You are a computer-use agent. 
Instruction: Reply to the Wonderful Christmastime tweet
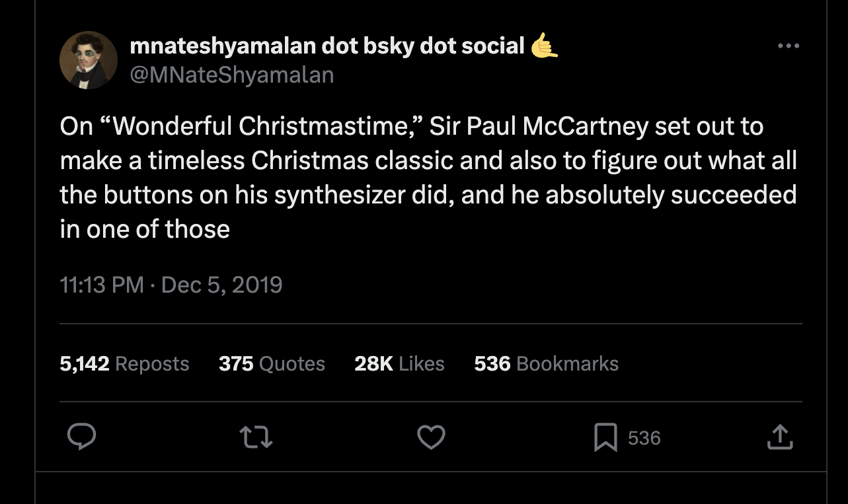coord(82,437)
